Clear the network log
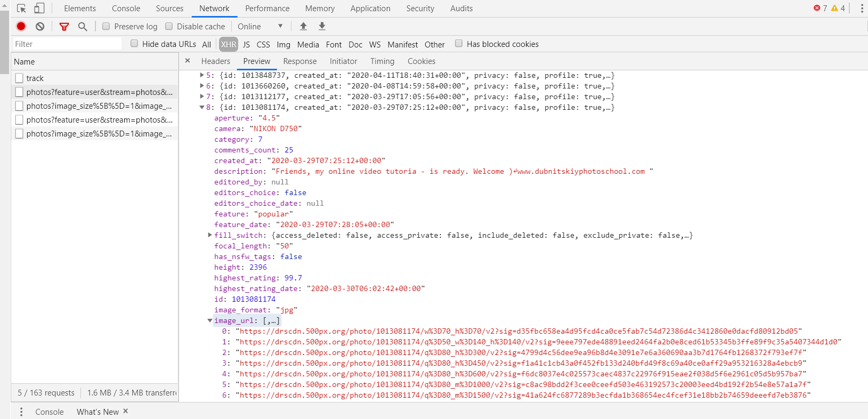 point(40,26)
